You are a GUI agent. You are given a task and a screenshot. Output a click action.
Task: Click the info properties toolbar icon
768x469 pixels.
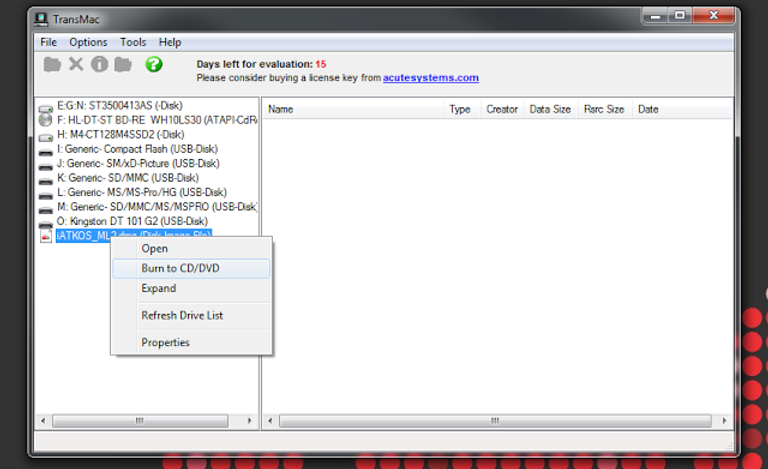pyautogui.click(x=99, y=64)
